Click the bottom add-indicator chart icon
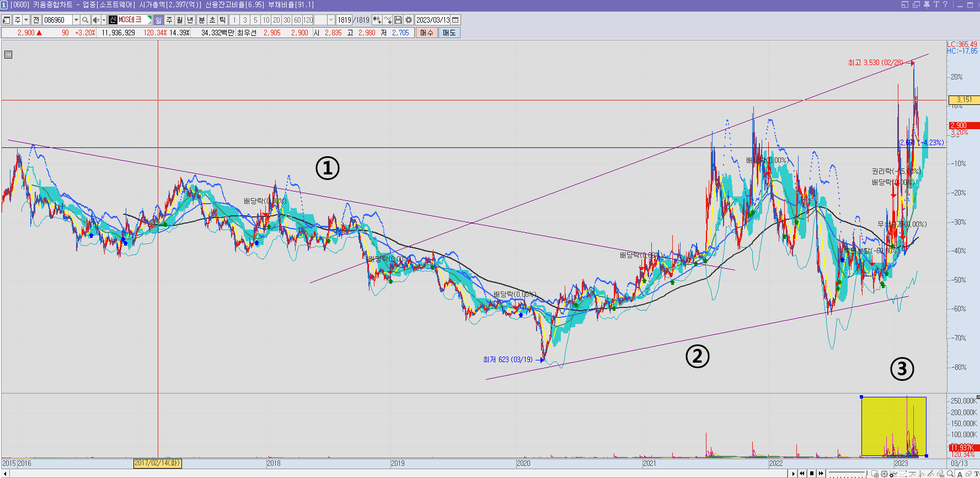 tap(893, 474)
